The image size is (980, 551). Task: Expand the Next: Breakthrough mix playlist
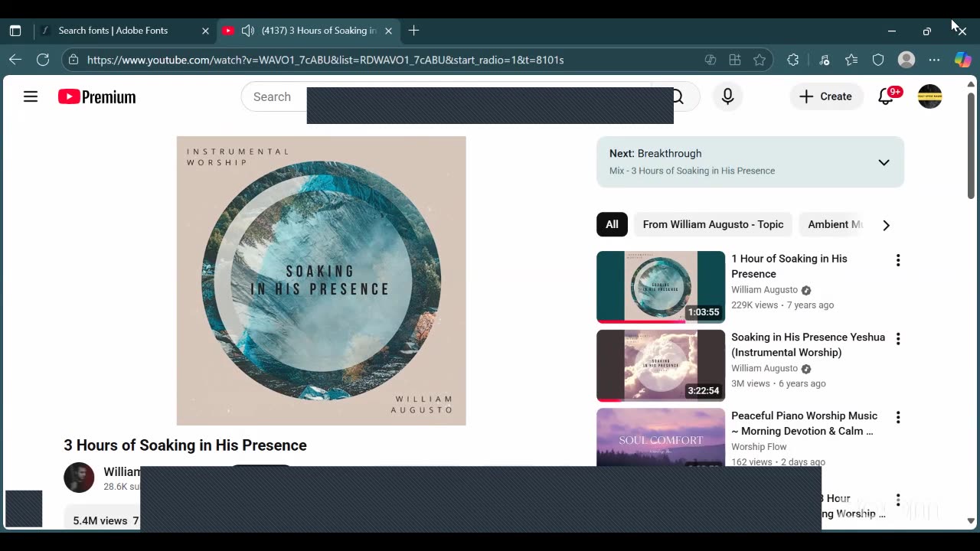(884, 162)
